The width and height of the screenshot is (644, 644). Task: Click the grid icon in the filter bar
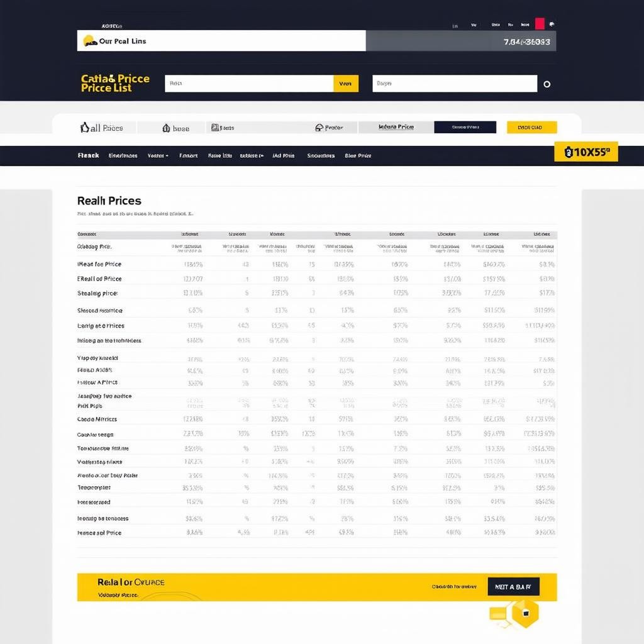click(215, 128)
